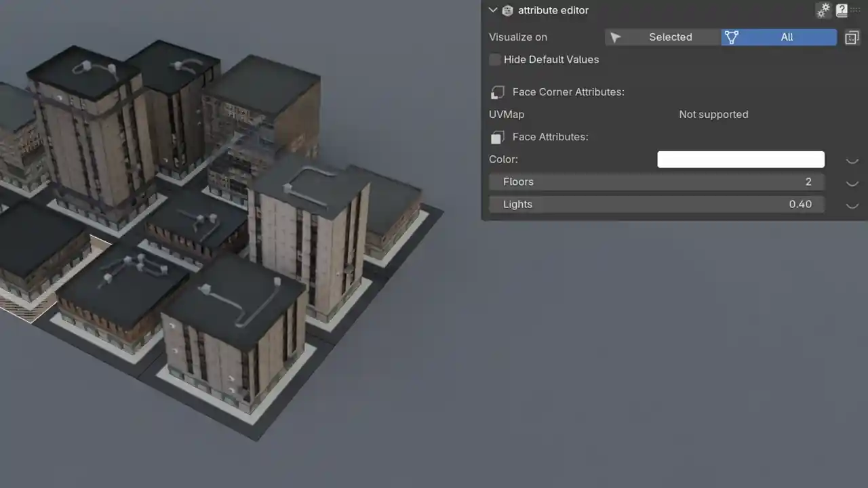The height and width of the screenshot is (488, 868).
Task: Click the Lights value field
Action: click(657, 204)
